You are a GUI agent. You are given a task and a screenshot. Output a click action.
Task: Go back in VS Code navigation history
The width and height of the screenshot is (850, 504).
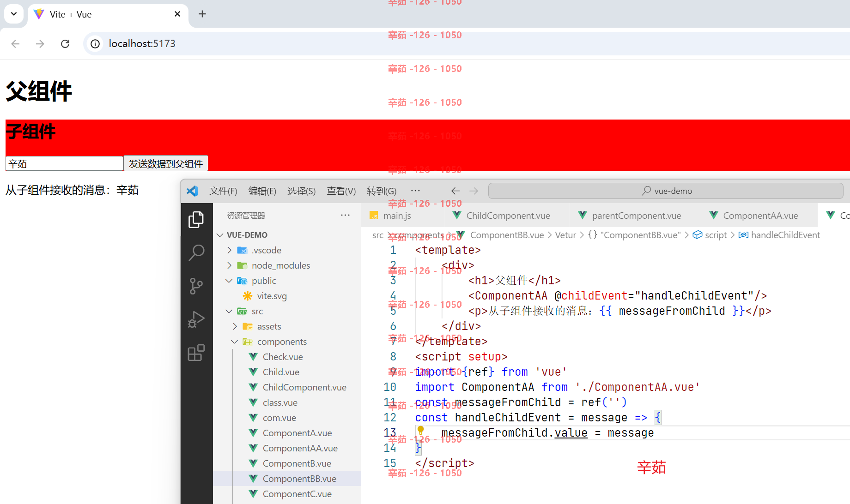click(455, 191)
